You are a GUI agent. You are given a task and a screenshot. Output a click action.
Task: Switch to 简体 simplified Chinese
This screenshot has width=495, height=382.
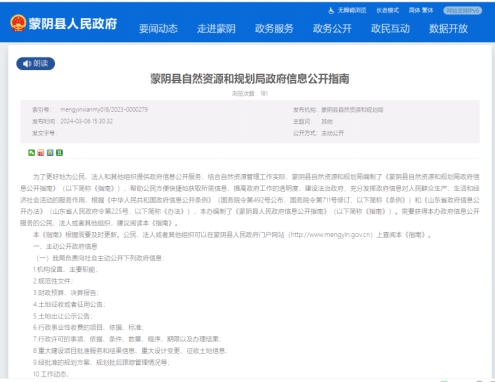[414, 10]
